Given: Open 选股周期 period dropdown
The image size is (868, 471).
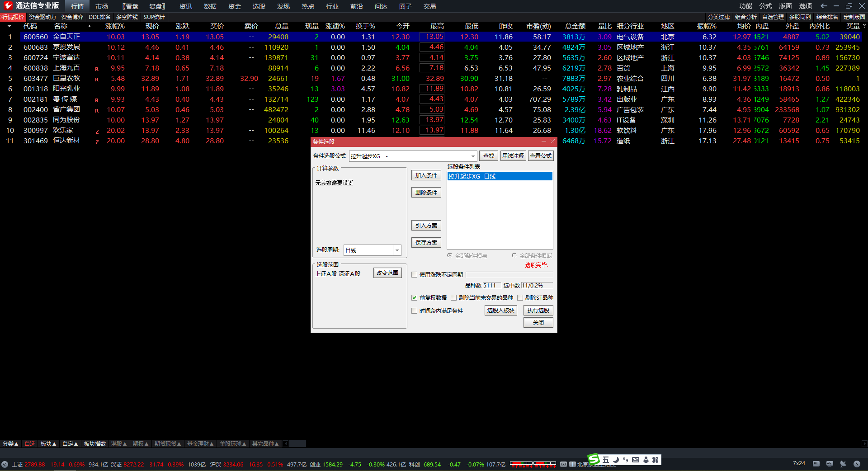Looking at the screenshot, I should pos(397,250).
